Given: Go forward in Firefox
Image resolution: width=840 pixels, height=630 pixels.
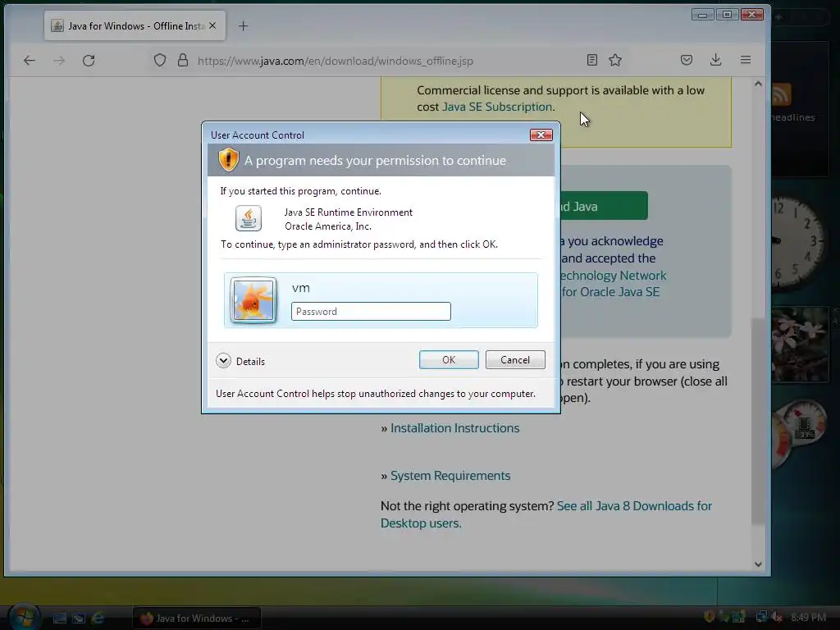Looking at the screenshot, I should coord(59,61).
